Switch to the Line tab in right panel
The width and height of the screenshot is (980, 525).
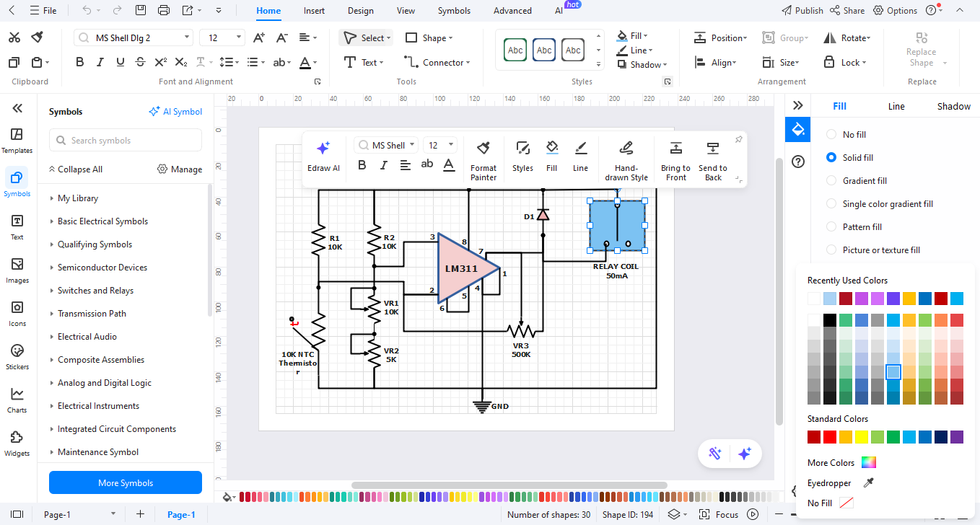[896, 106]
